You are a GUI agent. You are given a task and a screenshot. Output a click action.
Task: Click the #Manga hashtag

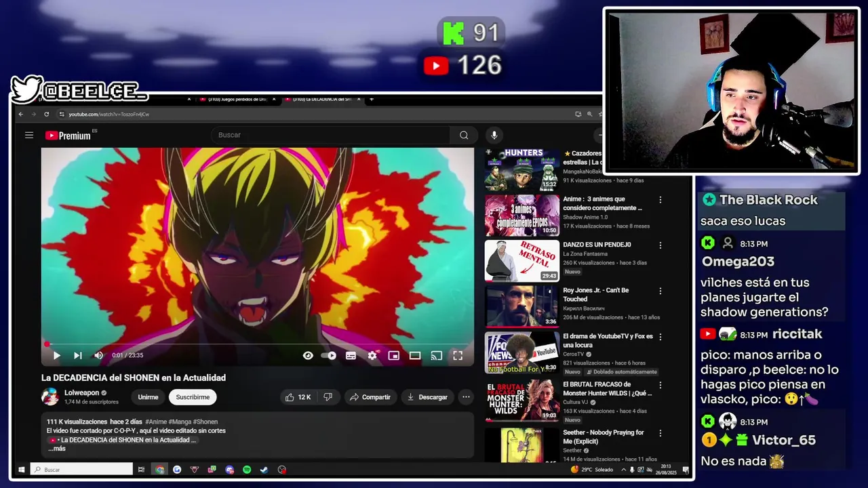click(179, 422)
